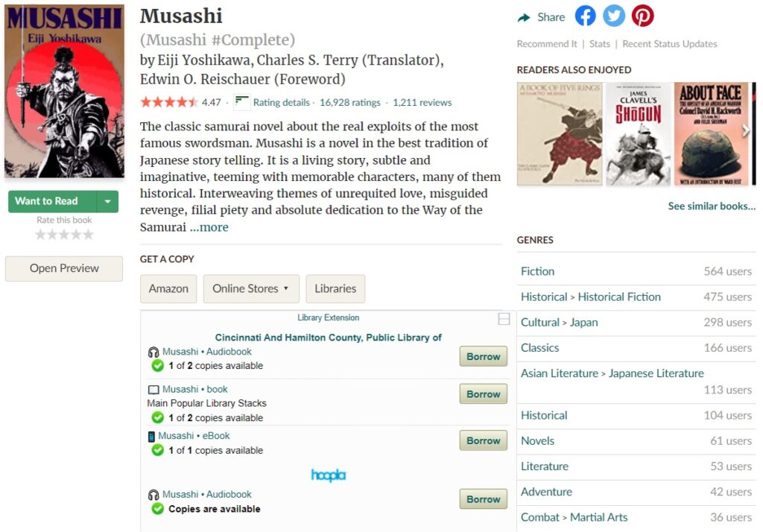Open the Shogun book cover thumbnail
The height and width of the screenshot is (532, 763).
639,134
